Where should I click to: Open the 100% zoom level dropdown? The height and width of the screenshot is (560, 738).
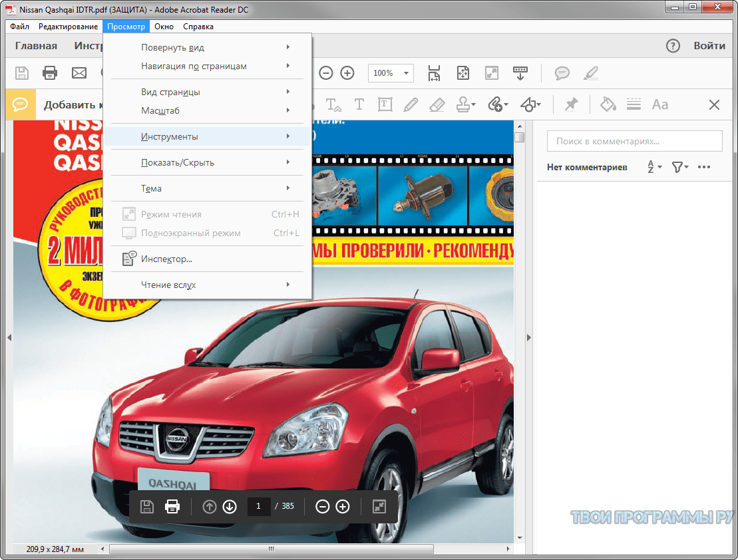[391, 73]
